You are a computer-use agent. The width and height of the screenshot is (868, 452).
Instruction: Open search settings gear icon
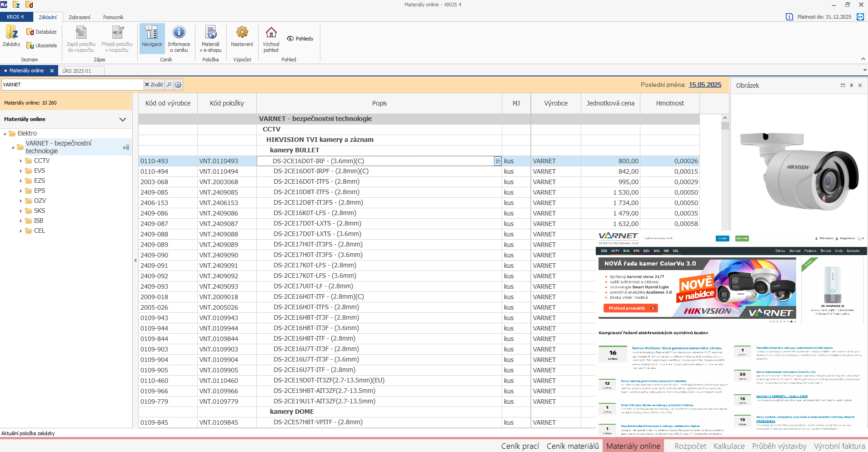click(178, 85)
